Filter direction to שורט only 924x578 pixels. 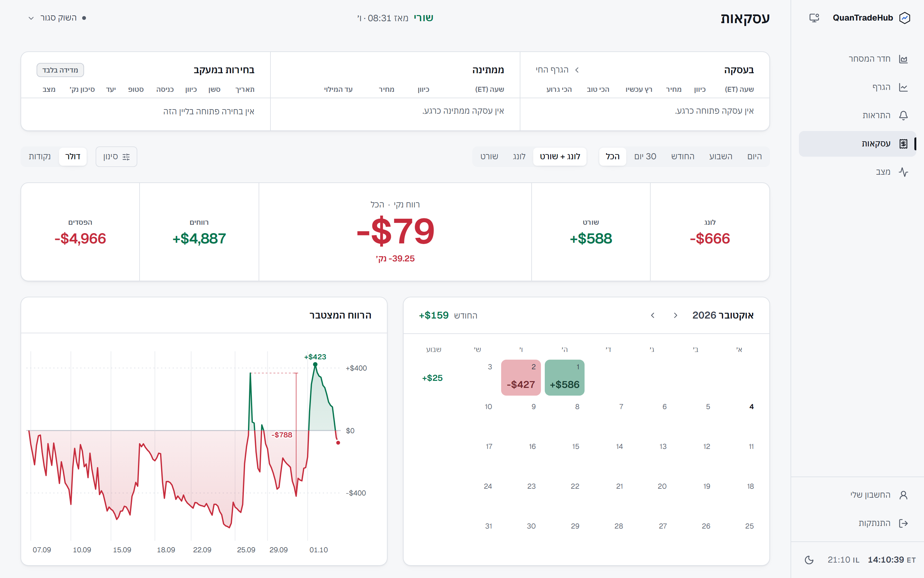coord(489,156)
